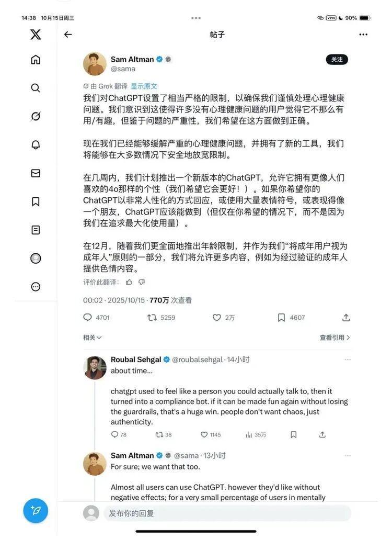
Task: Click 显示原文 to show original text
Action: tap(144, 86)
